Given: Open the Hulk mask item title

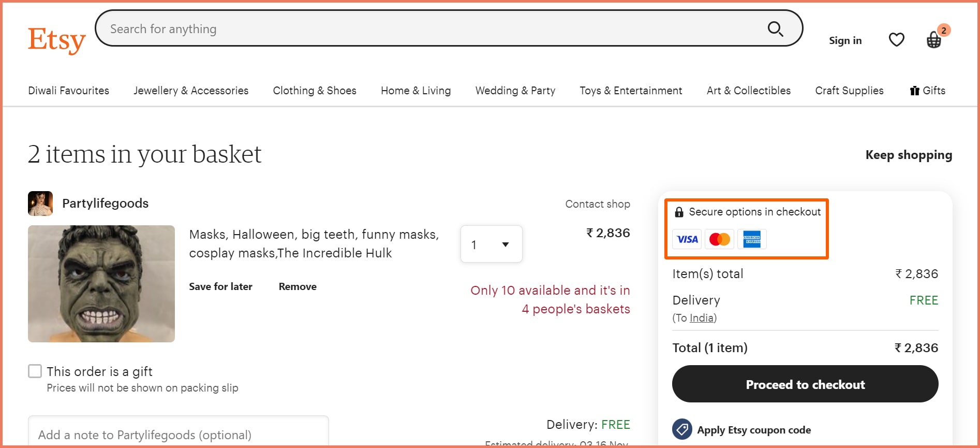Looking at the screenshot, I should click(314, 244).
